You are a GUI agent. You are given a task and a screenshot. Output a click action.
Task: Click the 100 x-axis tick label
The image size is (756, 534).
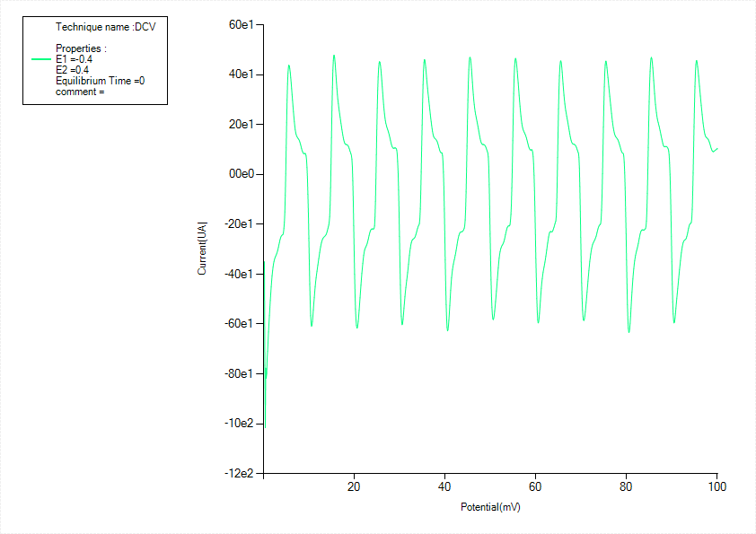(x=716, y=486)
